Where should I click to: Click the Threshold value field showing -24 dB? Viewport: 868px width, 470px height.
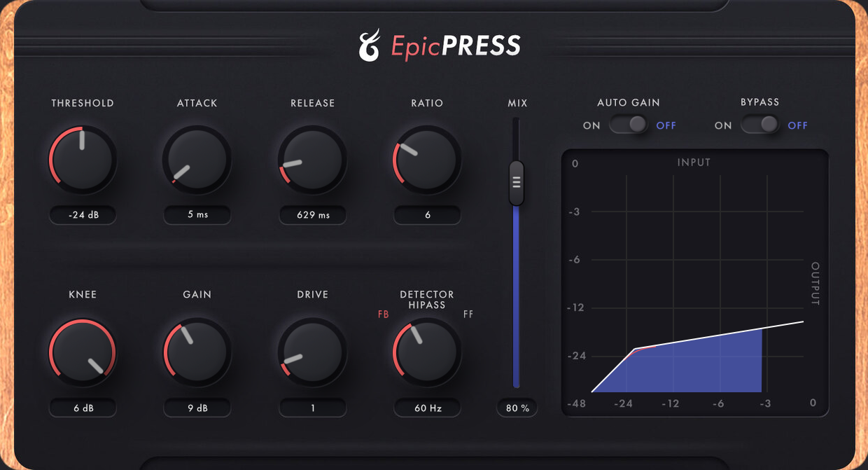(x=83, y=215)
